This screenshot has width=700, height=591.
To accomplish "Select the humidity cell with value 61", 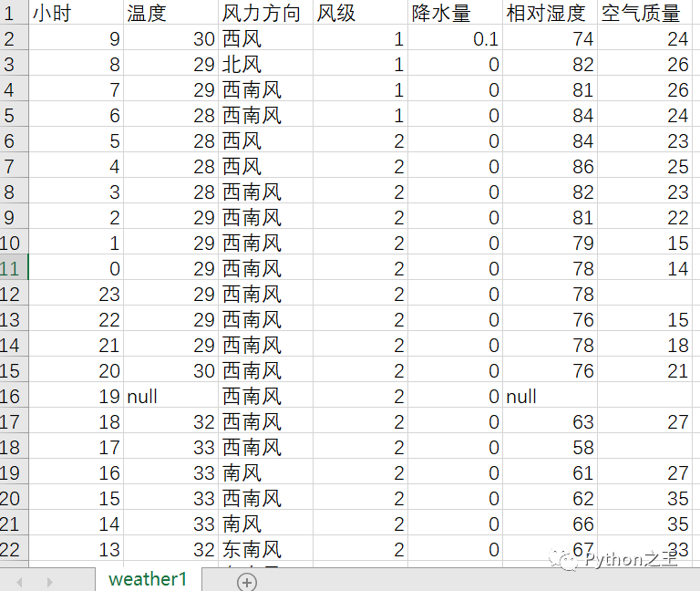I will click(x=550, y=473).
